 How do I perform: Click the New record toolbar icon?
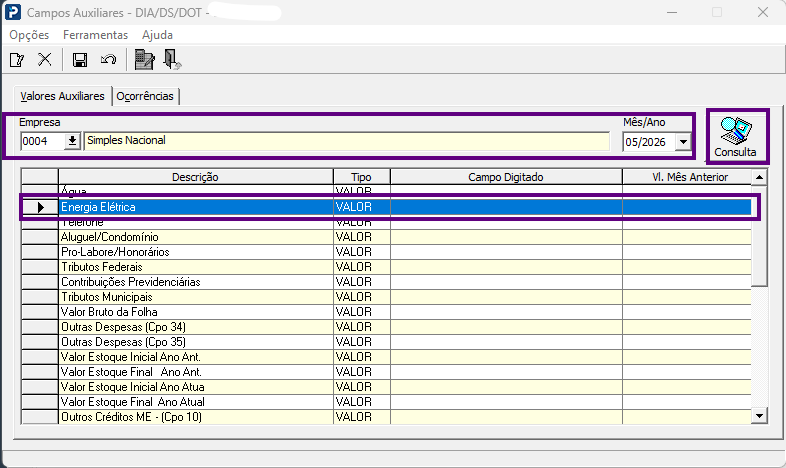point(17,60)
